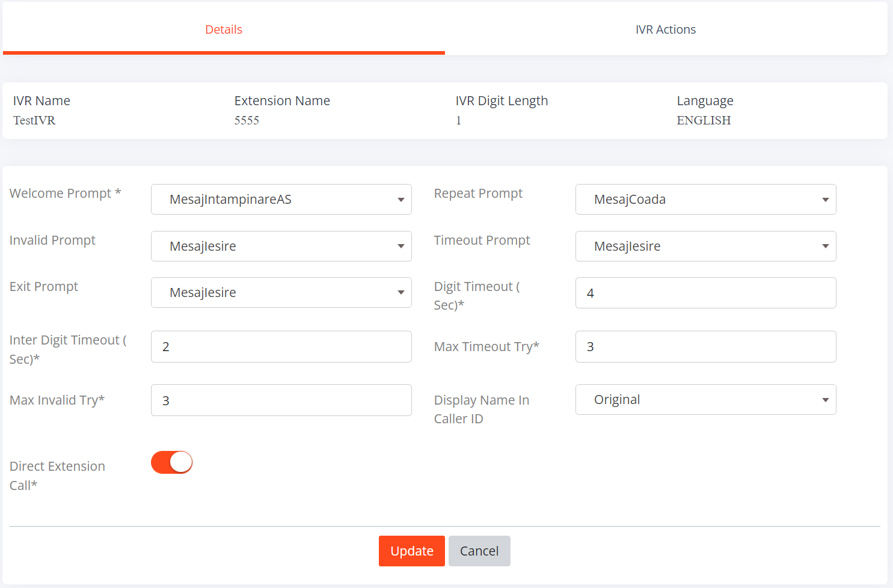Click the Welcome Prompt label
The height and width of the screenshot is (588, 893).
coord(66,194)
